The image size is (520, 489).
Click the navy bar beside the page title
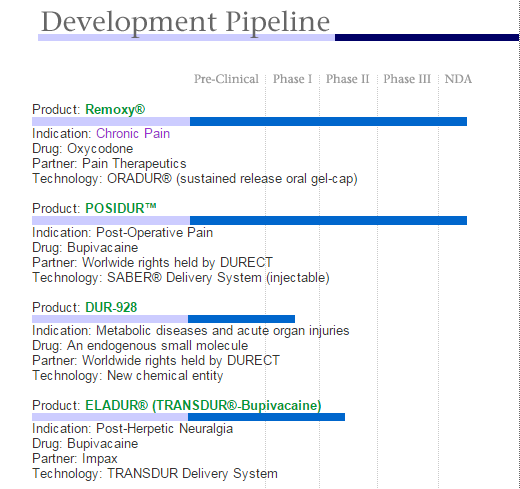click(x=427, y=37)
